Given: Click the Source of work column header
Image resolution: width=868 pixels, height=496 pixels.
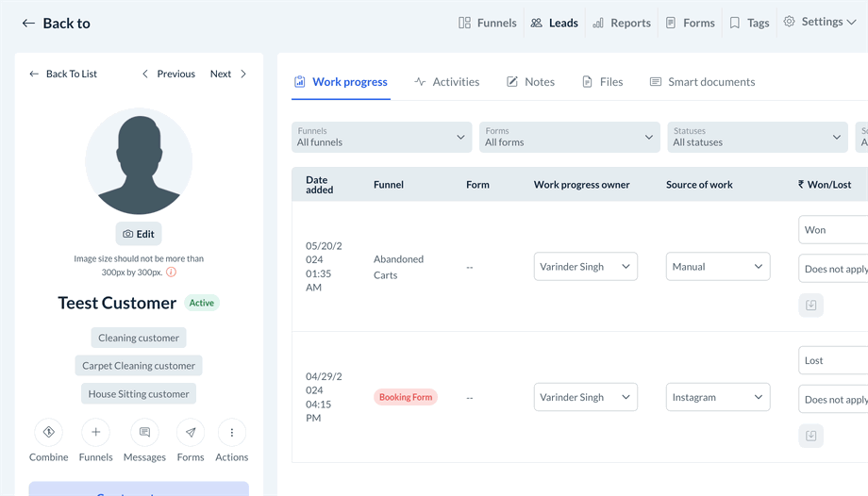Looking at the screenshot, I should (x=699, y=184).
